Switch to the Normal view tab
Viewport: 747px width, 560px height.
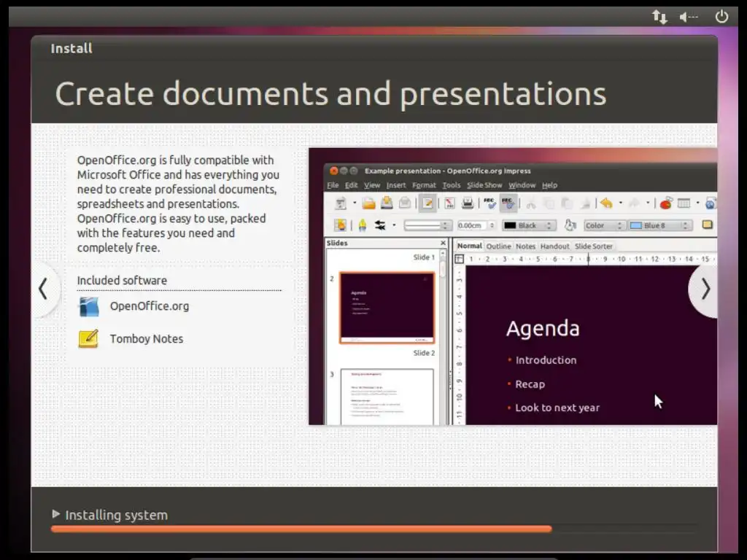pos(470,246)
